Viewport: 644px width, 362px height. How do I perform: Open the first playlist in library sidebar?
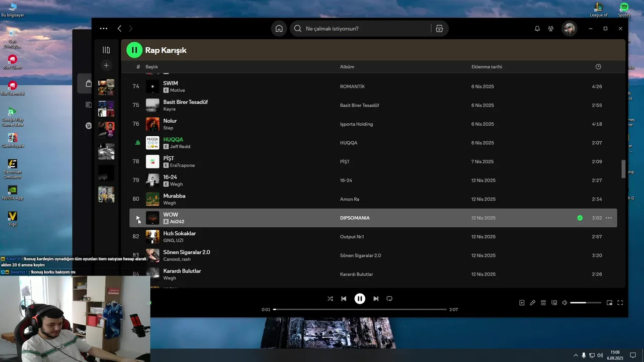coord(106,87)
